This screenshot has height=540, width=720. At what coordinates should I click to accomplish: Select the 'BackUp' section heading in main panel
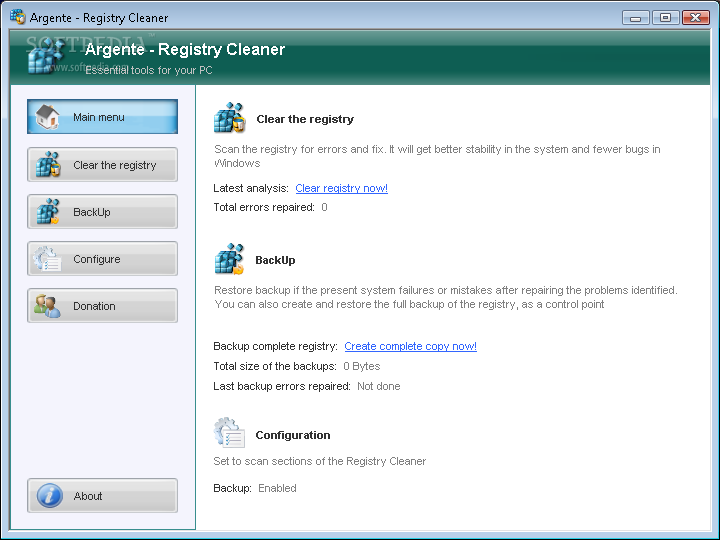[x=275, y=260]
